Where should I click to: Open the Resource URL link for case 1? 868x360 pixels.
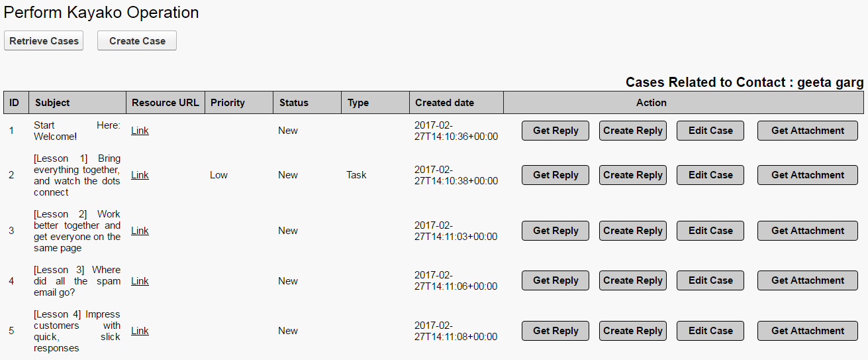point(140,131)
